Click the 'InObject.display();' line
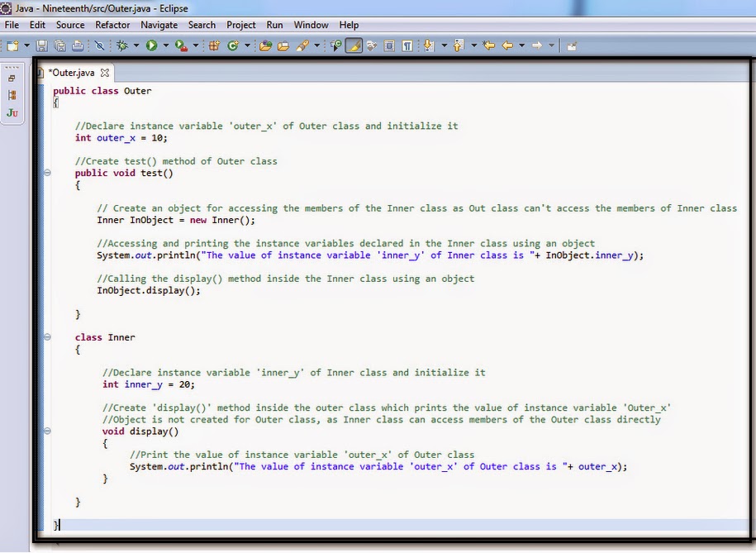The image size is (756, 553). tap(149, 290)
